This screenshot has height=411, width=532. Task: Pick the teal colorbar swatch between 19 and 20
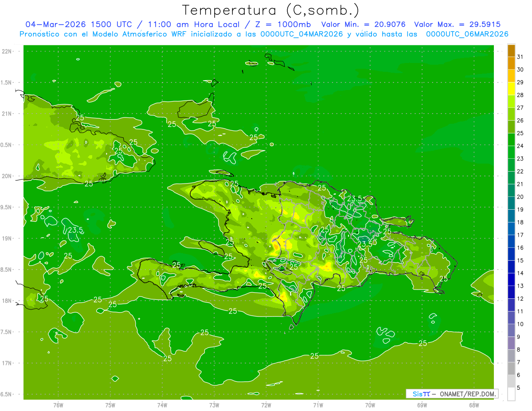point(511,204)
